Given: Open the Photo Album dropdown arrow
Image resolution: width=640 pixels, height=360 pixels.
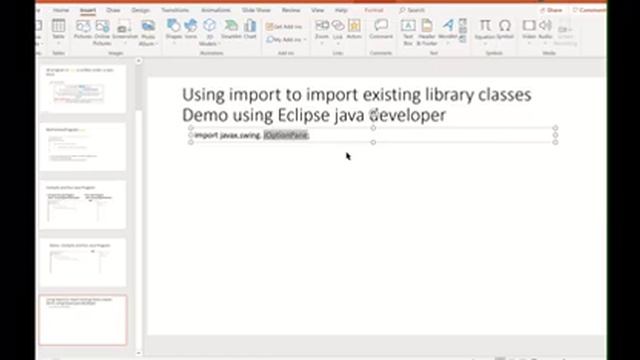Looking at the screenshot, I should (157, 44).
